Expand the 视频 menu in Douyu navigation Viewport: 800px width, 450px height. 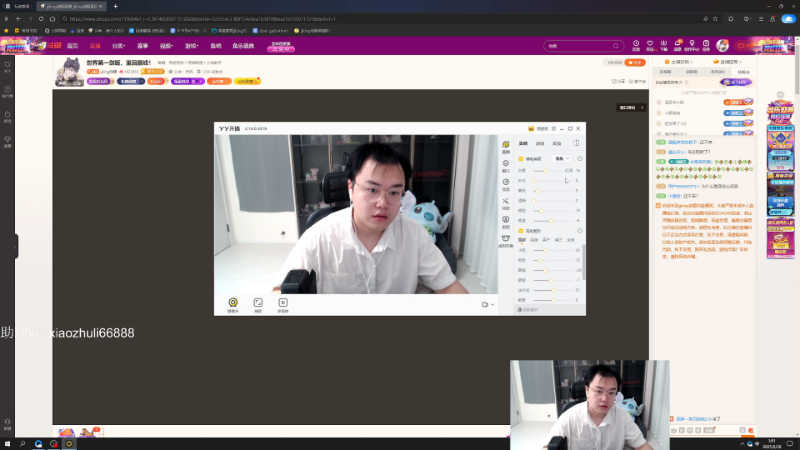coord(166,46)
